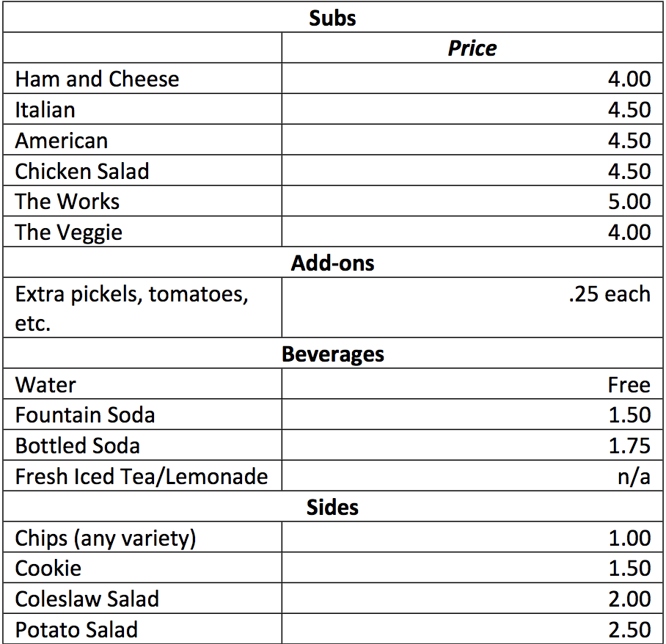Screen dimensions: 666x644
Task: Click the Fountain Soda cell
Action: [85, 415]
